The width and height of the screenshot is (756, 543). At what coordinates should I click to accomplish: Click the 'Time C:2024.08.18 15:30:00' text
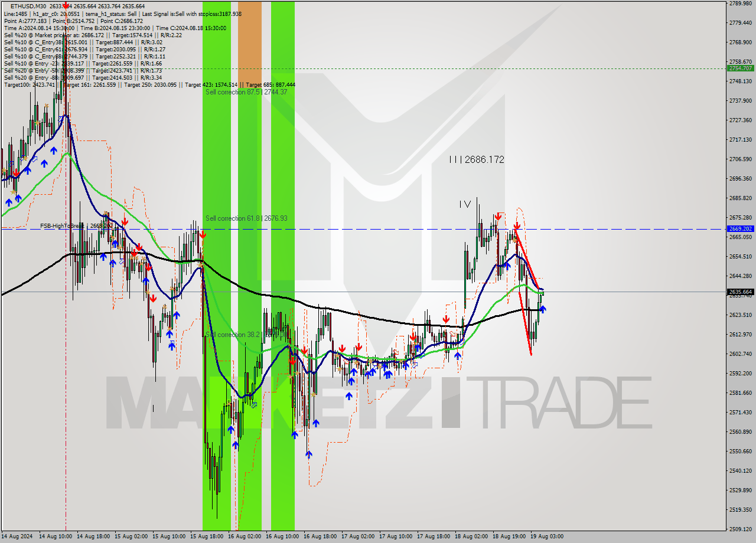pos(193,28)
